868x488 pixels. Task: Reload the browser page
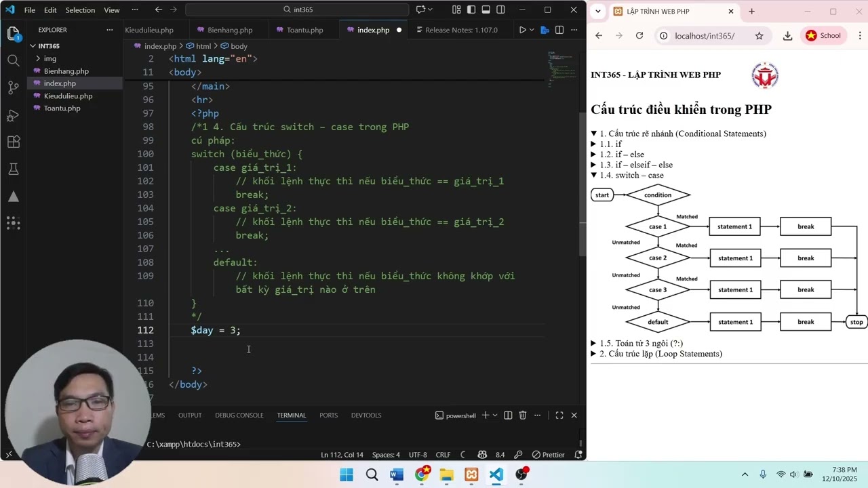tap(639, 35)
